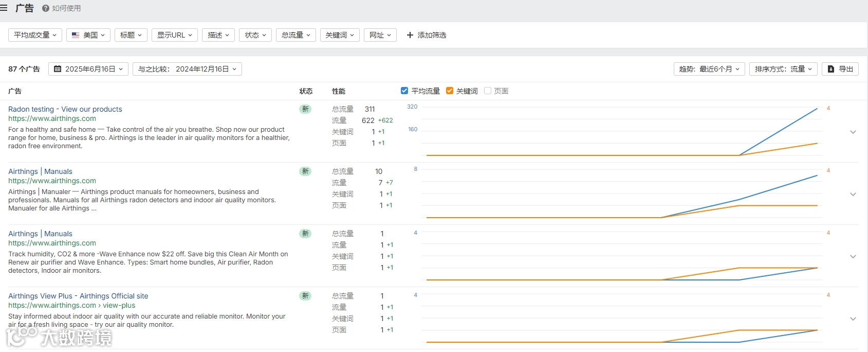Toggle the 平均流量 checkbox

click(x=404, y=91)
